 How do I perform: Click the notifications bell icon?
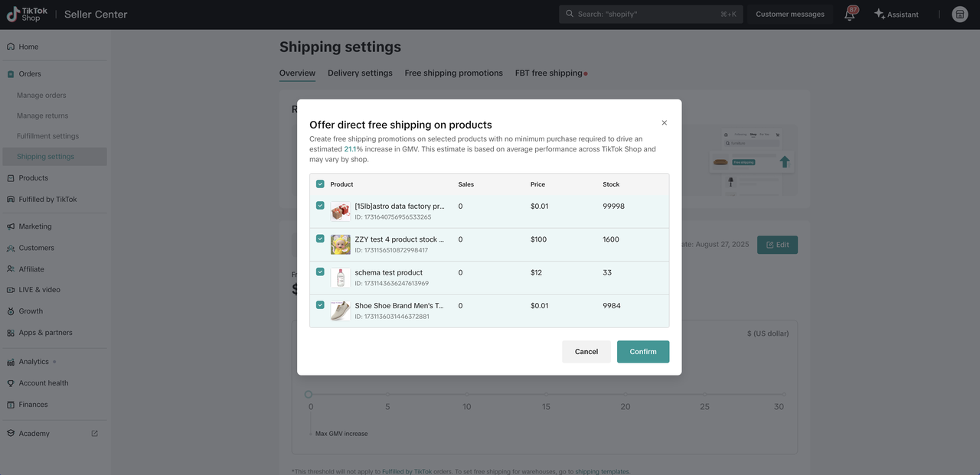(849, 15)
